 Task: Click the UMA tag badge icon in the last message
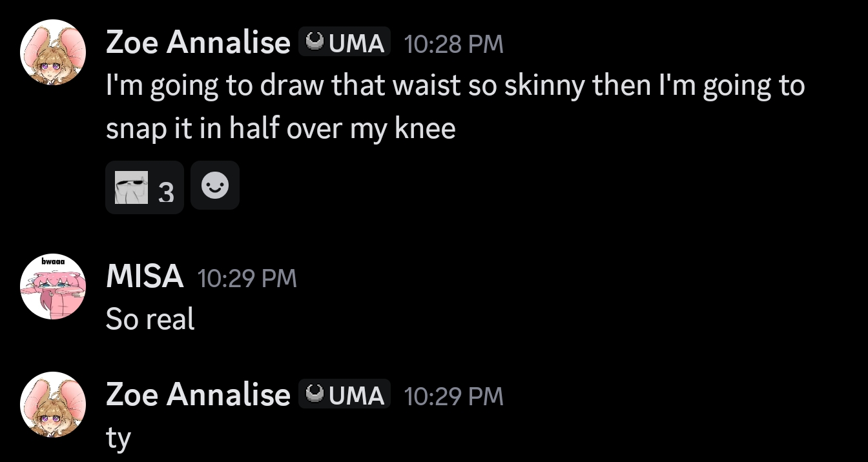pos(315,395)
